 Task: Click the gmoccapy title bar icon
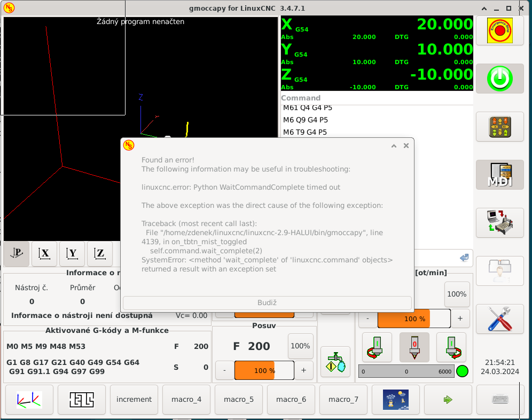9,8
